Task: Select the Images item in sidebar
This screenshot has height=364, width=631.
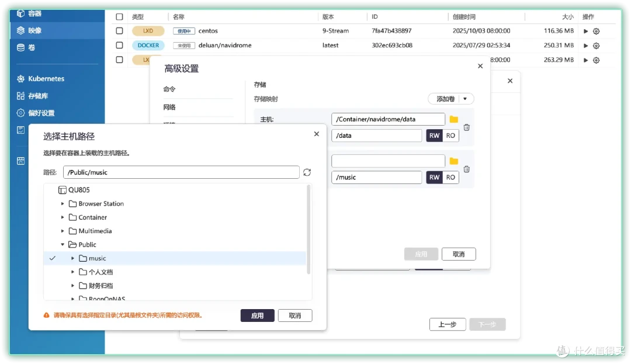Action: (x=57, y=30)
